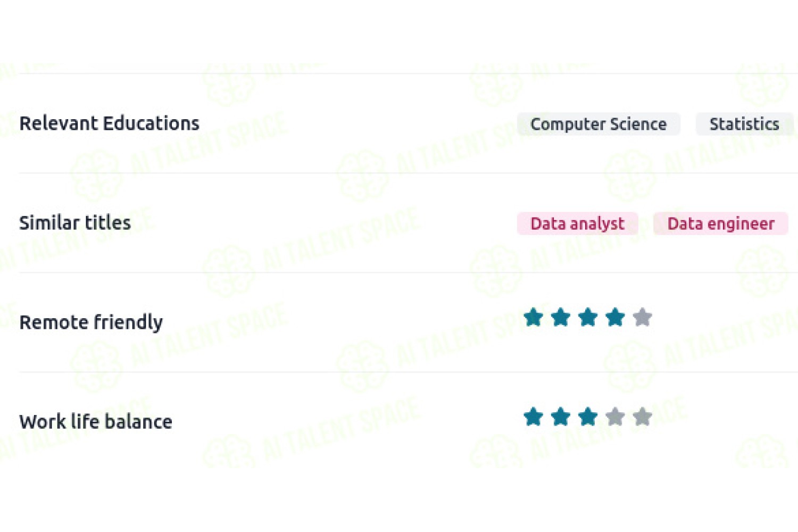Click the fourth Remote friendly star
The width and height of the screenshot is (798, 532).
click(x=615, y=318)
